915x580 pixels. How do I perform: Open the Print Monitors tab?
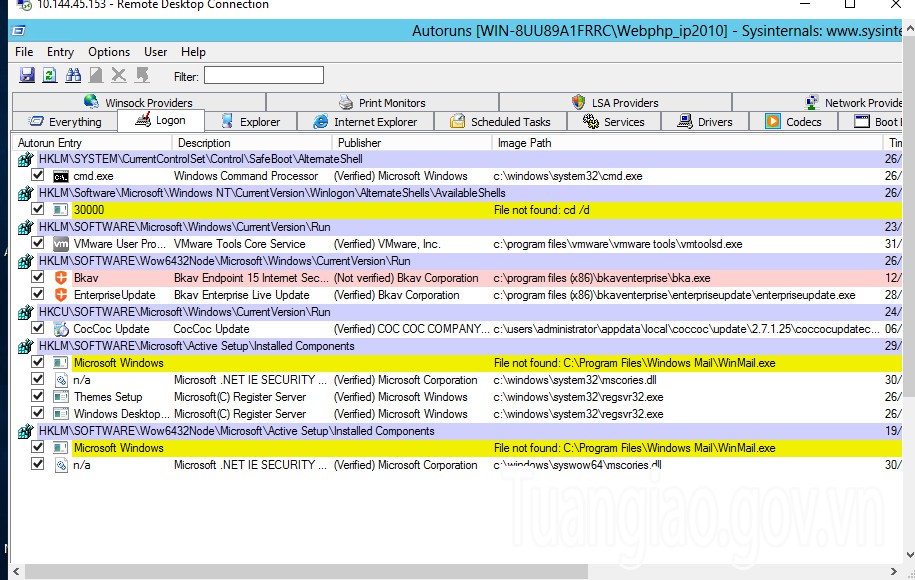[382, 103]
